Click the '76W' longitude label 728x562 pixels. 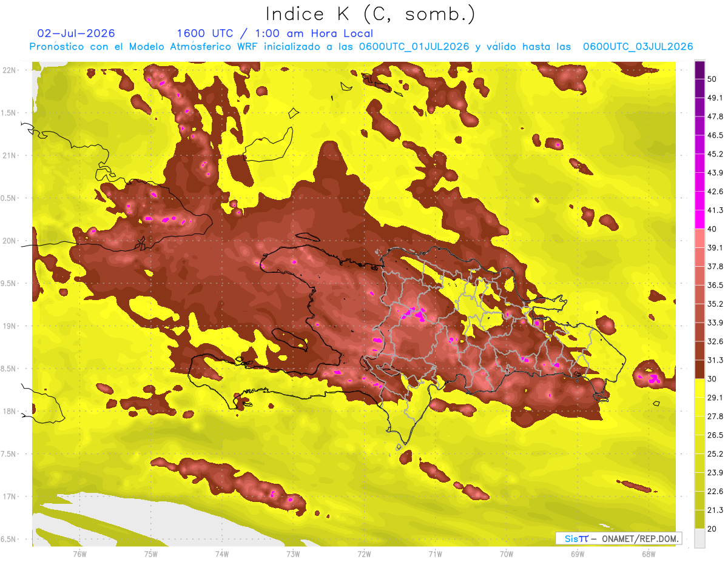(x=79, y=554)
